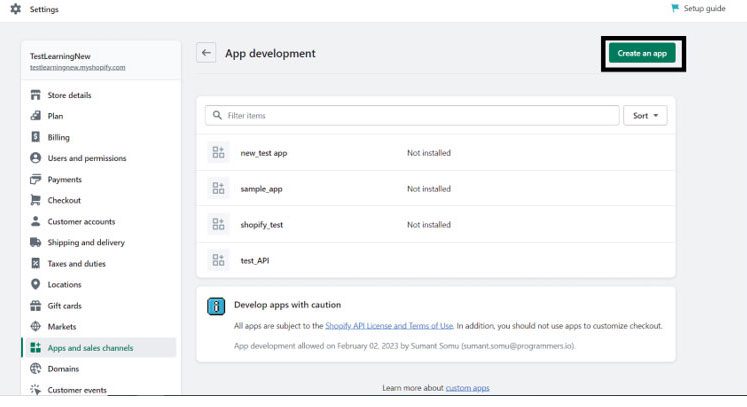Open Customer events label
The width and height of the screenshot is (747, 407).
pyautogui.click(x=77, y=390)
